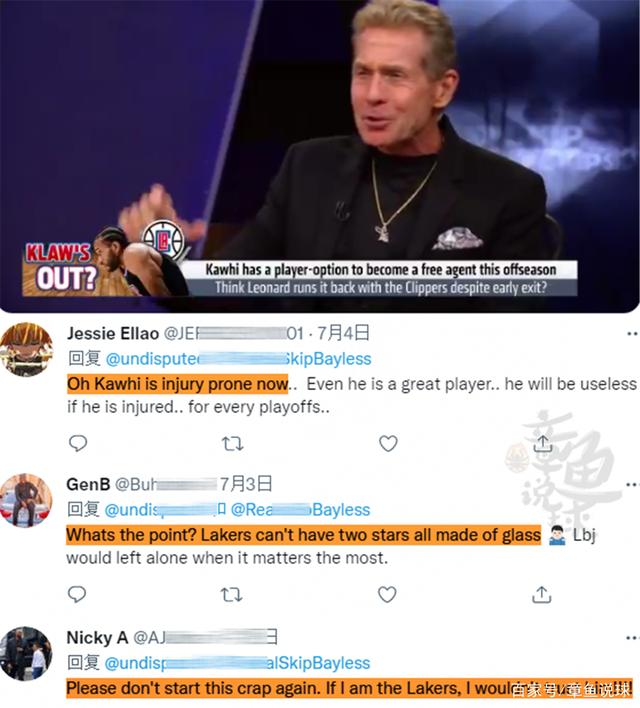Image resolution: width=640 pixels, height=708 pixels.
Task: Retweet Jessie Ellao's tweet
Action: (233, 444)
